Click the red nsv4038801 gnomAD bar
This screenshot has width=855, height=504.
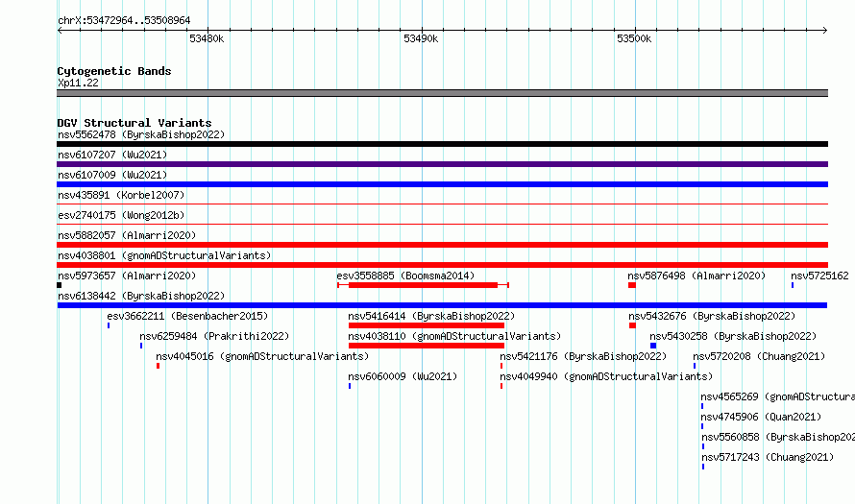coord(442,265)
